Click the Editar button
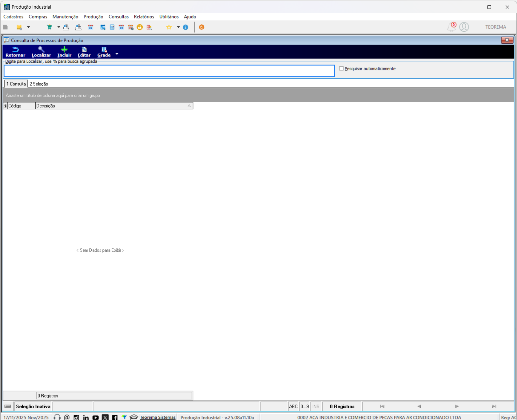 tap(84, 52)
